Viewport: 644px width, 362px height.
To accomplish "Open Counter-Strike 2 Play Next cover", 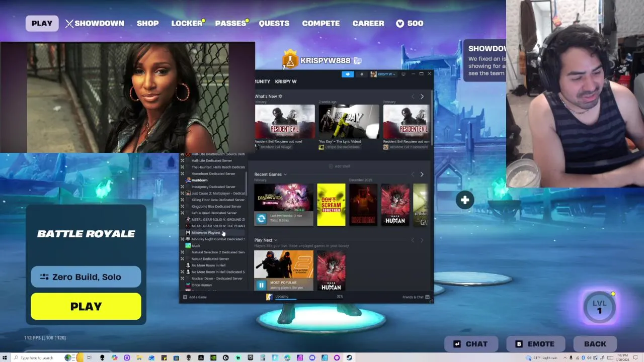I will 284,265.
